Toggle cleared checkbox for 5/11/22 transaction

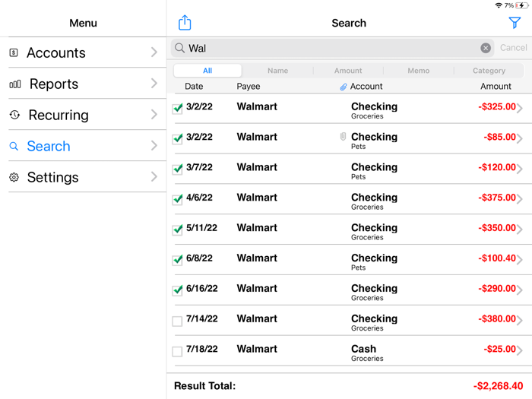(177, 230)
